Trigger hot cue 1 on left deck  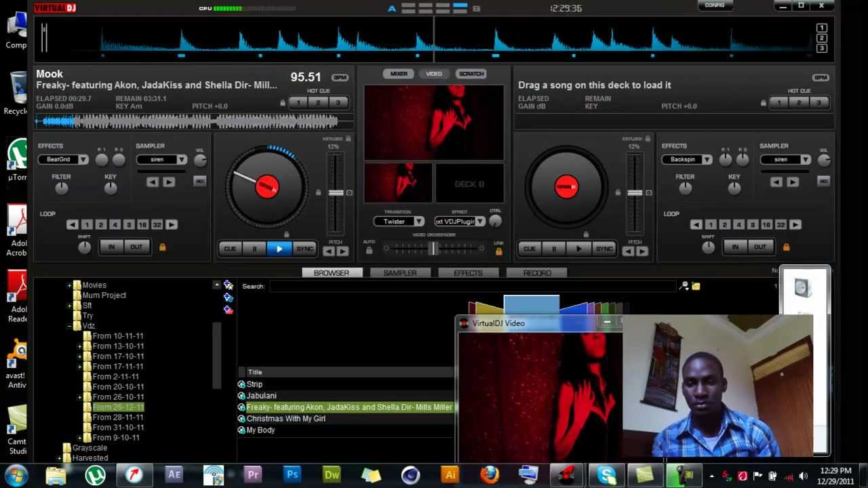(298, 103)
